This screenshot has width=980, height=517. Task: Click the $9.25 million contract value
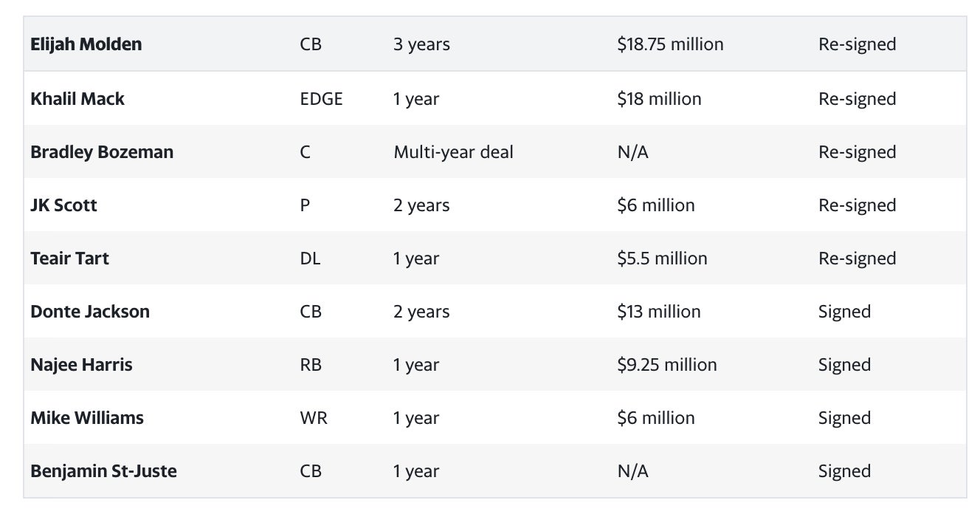(x=667, y=365)
